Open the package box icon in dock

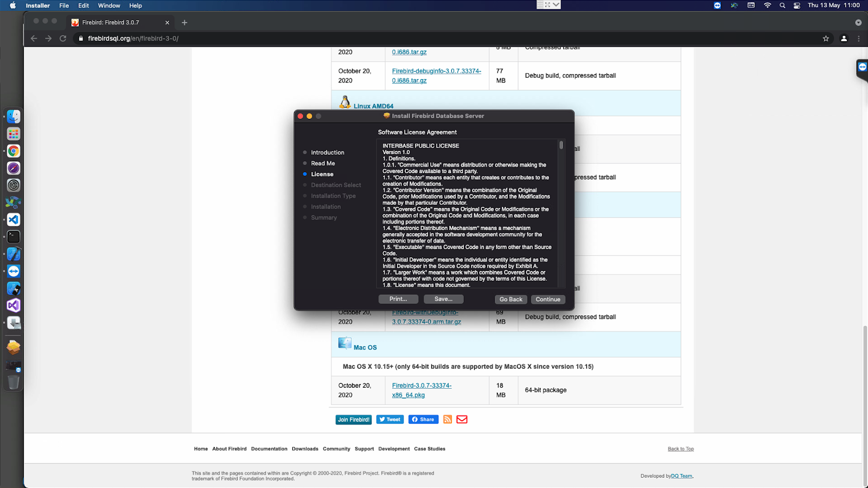(x=14, y=347)
